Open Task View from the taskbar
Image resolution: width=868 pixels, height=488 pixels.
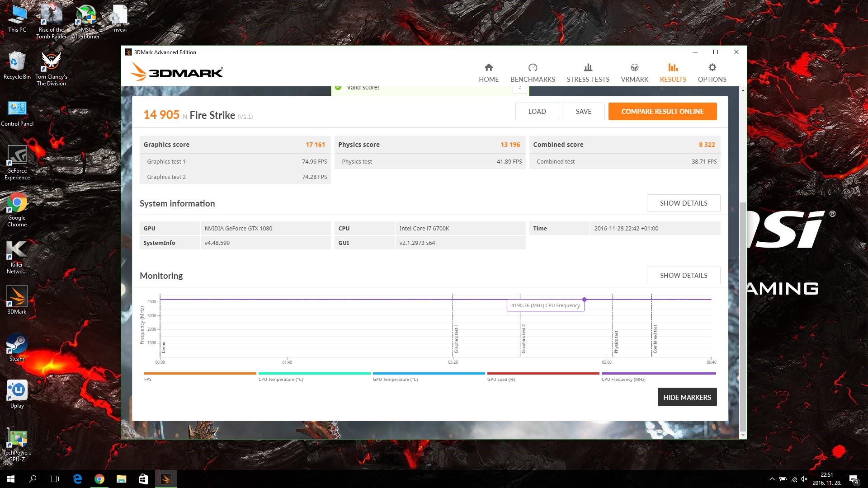pos(54,479)
